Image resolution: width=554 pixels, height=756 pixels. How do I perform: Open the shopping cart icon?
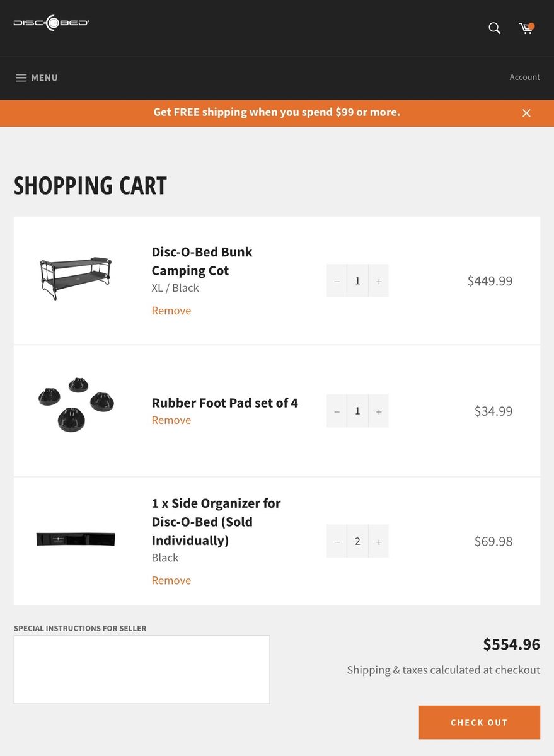526,28
